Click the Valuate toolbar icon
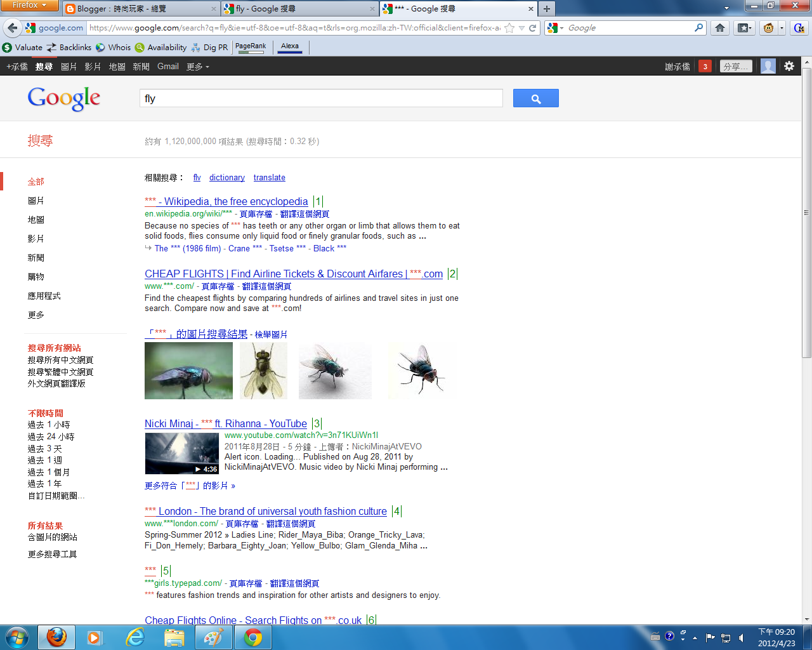 (x=22, y=48)
